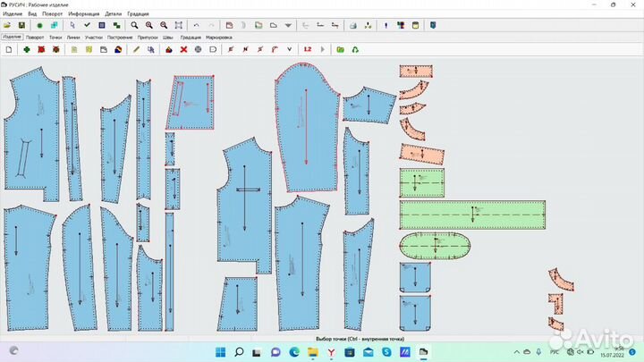Viewport: 644px width, 362px height.
Task: Open the Вид menu
Action: click(x=32, y=14)
